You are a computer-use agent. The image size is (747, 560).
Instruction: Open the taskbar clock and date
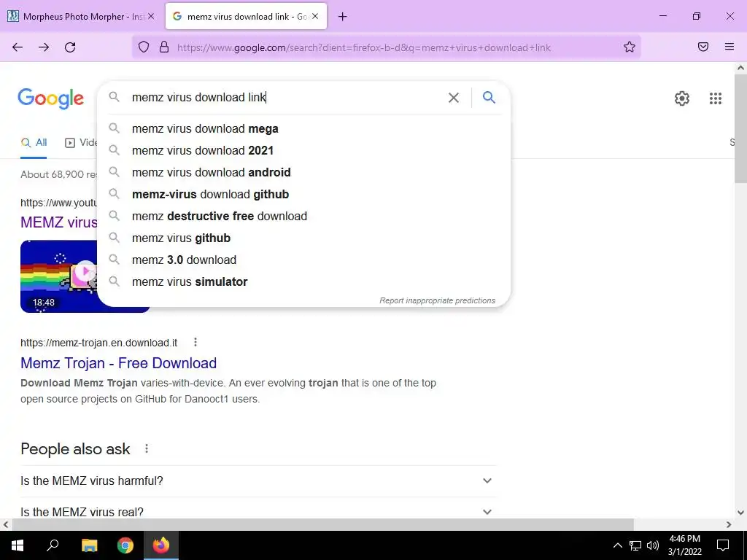(x=684, y=545)
